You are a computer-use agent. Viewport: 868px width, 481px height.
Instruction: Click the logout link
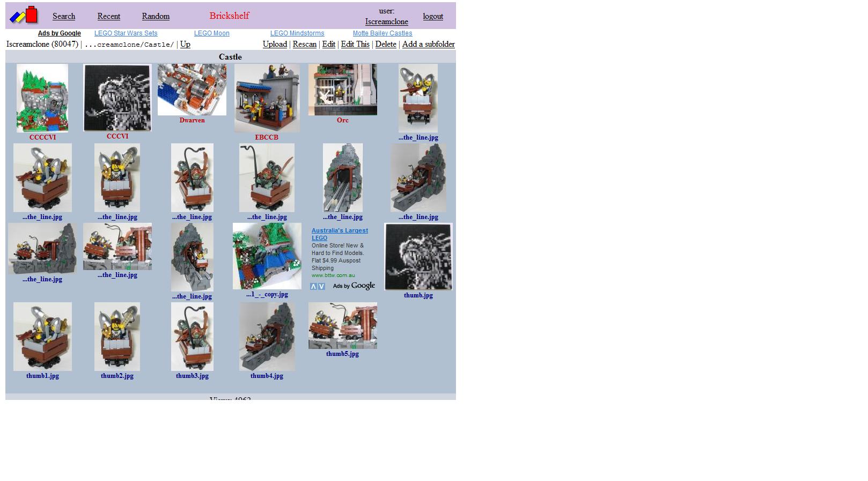click(x=433, y=16)
